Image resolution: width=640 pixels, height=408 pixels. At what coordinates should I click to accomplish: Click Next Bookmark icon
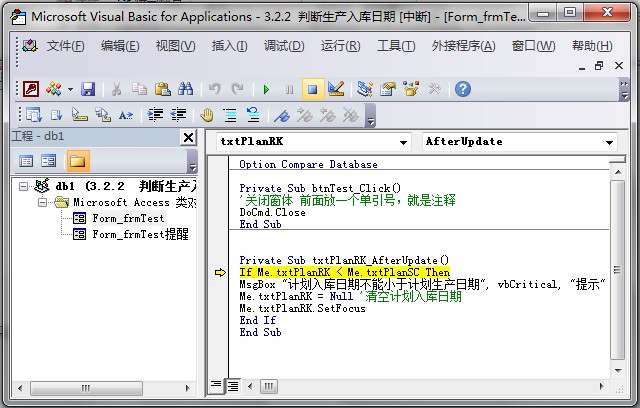pyautogui.click(x=304, y=115)
